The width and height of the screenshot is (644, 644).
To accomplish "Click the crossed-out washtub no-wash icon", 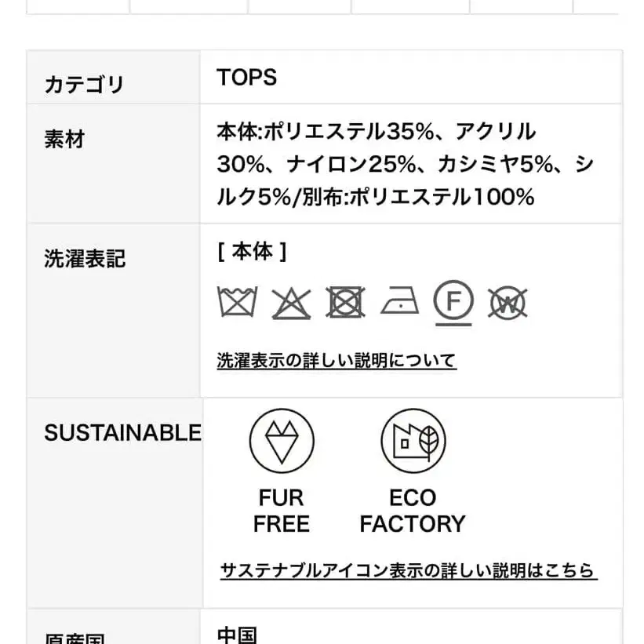I will (x=237, y=302).
